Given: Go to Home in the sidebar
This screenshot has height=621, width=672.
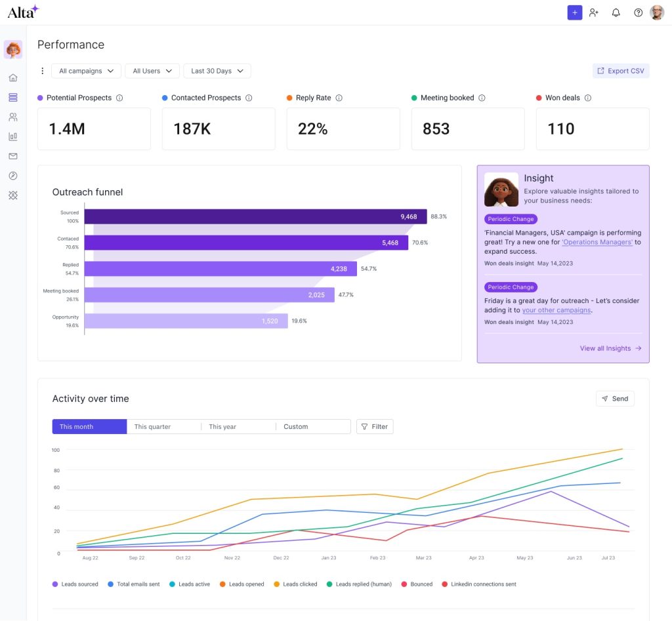Looking at the screenshot, I should click(13, 78).
